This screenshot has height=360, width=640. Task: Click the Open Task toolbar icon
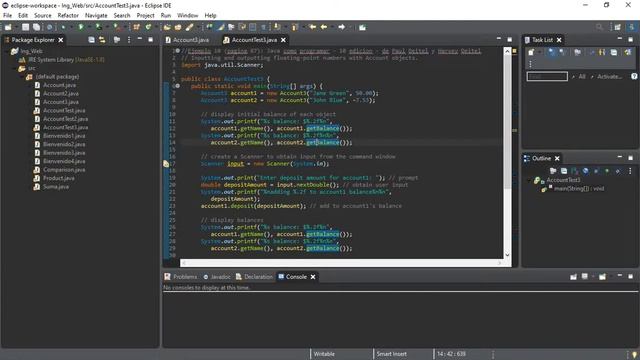178,27
